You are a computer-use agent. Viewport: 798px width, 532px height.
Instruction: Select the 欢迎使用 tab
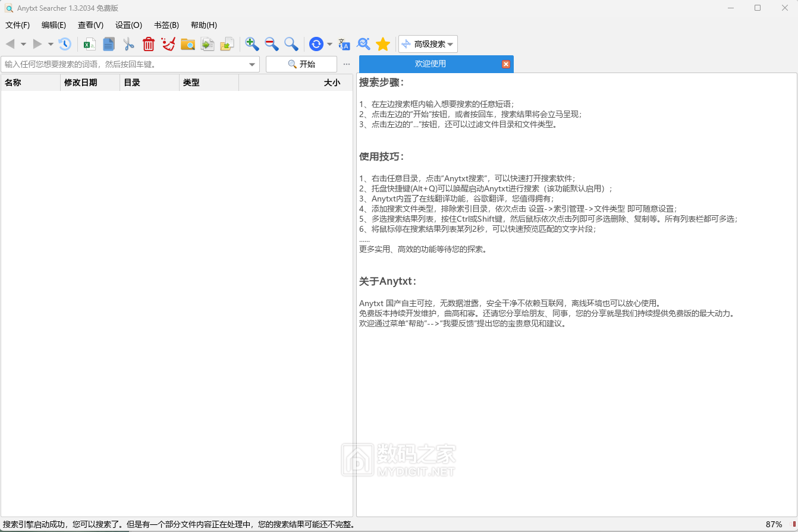[x=430, y=64]
